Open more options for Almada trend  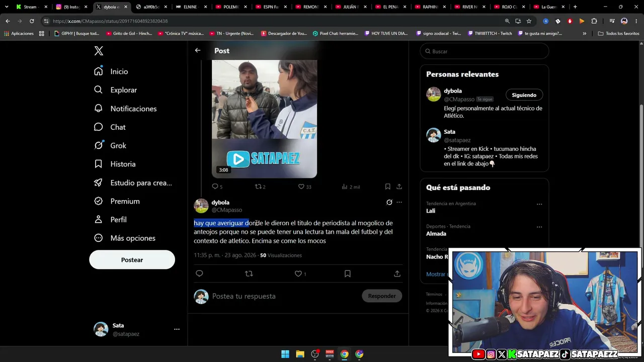pyautogui.click(x=539, y=227)
